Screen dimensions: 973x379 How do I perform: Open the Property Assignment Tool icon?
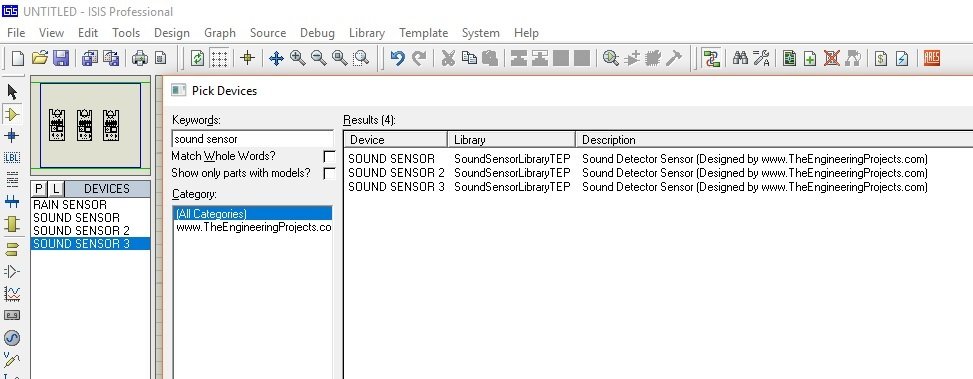click(x=761, y=58)
